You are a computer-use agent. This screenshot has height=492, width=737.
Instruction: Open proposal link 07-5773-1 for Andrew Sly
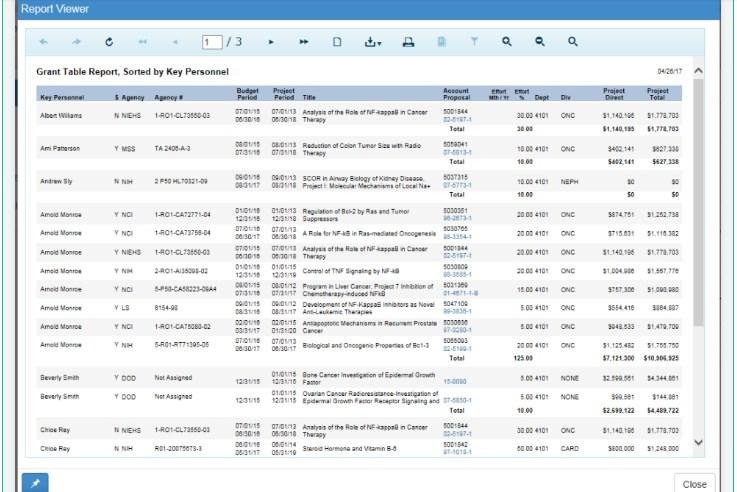pyautogui.click(x=457, y=186)
